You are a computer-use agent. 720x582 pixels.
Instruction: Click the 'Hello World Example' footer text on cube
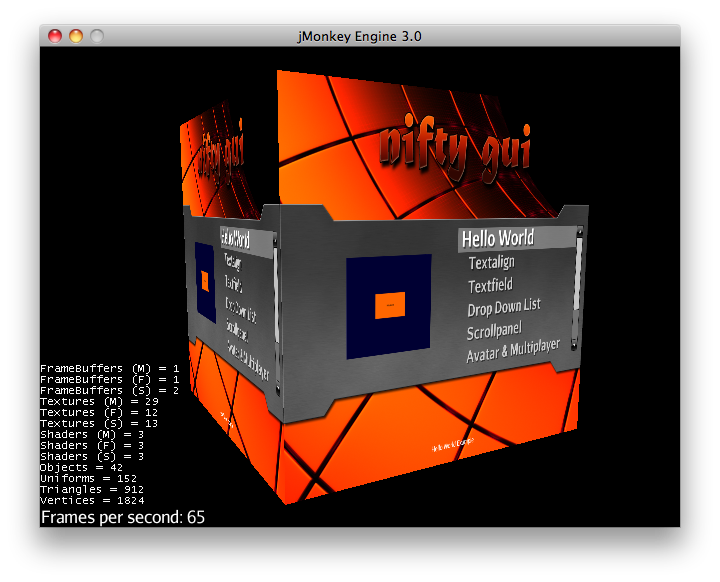click(452, 444)
